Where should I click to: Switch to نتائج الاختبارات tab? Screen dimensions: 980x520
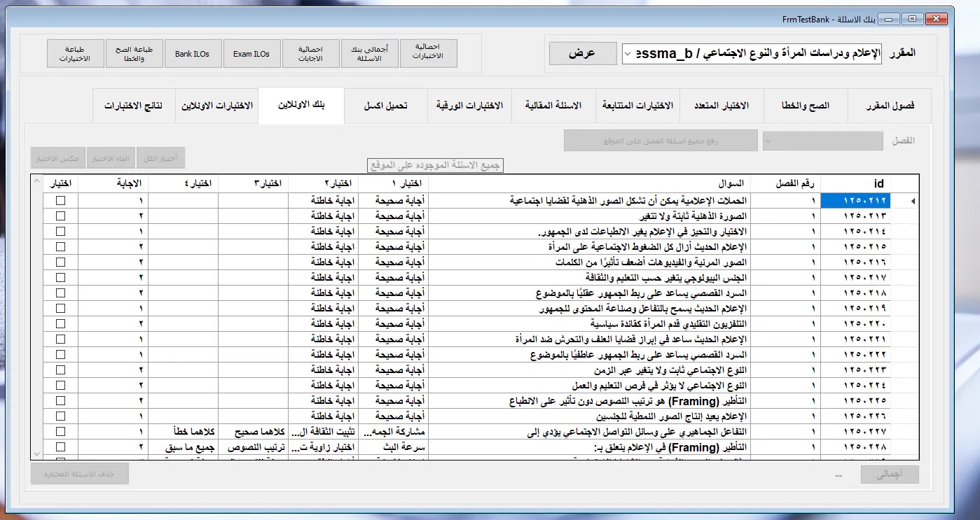(x=134, y=106)
